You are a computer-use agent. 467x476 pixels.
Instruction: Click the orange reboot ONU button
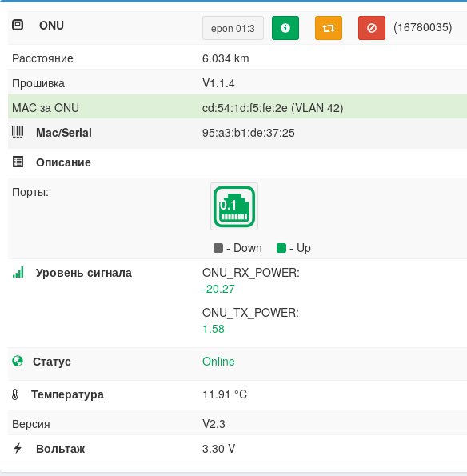pos(329,28)
